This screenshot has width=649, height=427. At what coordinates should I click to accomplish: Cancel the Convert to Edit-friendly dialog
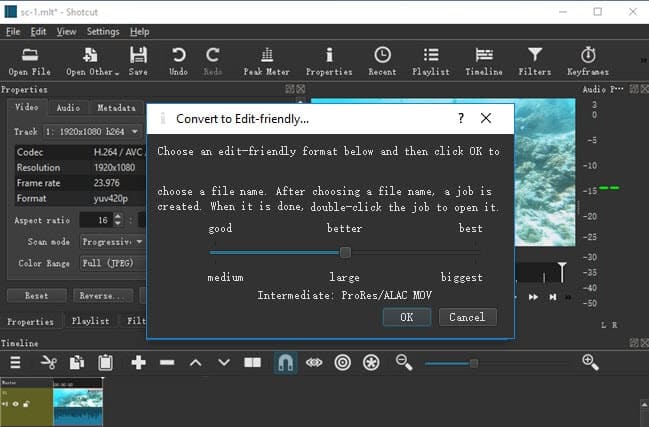(x=467, y=317)
